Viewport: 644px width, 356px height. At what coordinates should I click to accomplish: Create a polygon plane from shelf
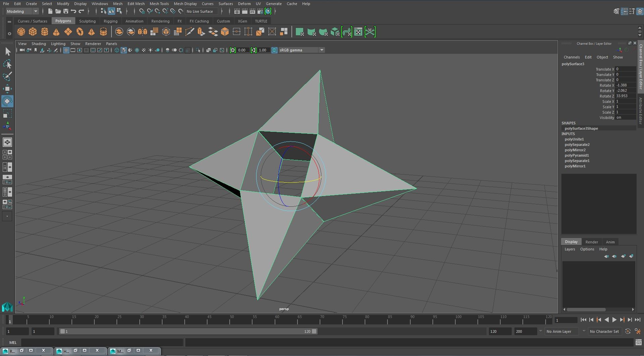(x=68, y=32)
